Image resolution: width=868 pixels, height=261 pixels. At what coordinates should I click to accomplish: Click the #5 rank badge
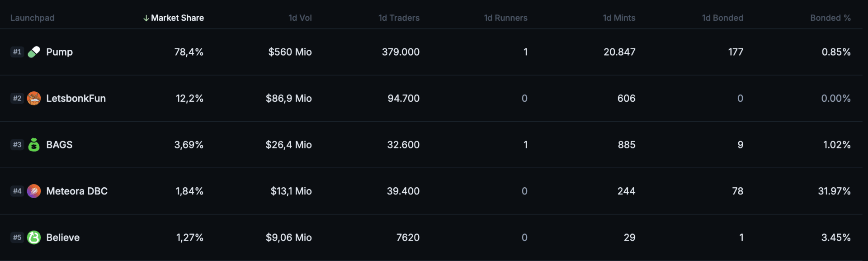17,237
